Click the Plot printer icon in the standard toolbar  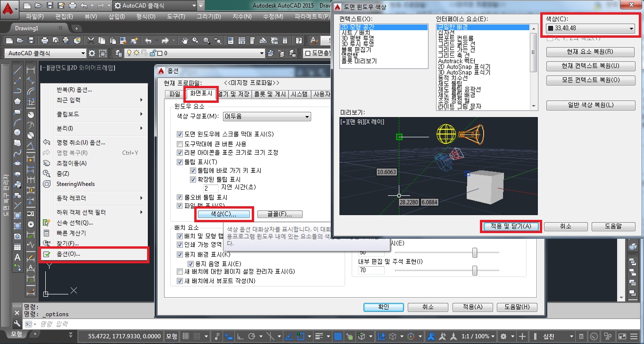[x=45, y=41]
